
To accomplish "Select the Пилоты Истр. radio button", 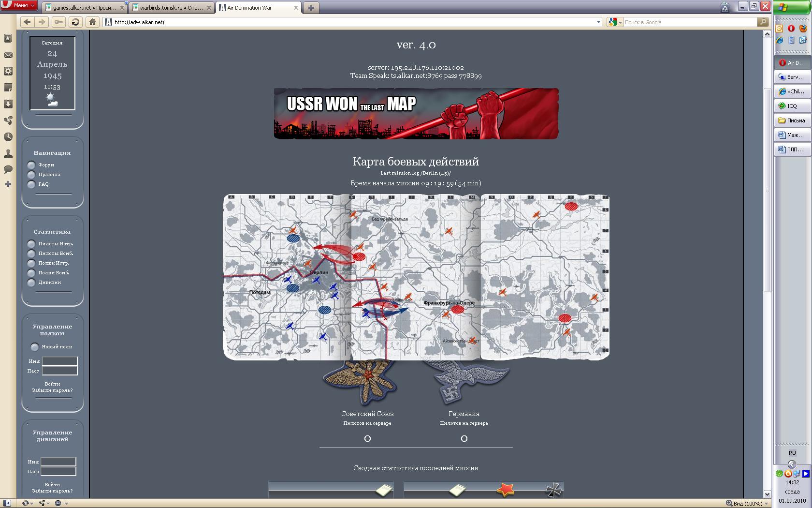I will 31,244.
